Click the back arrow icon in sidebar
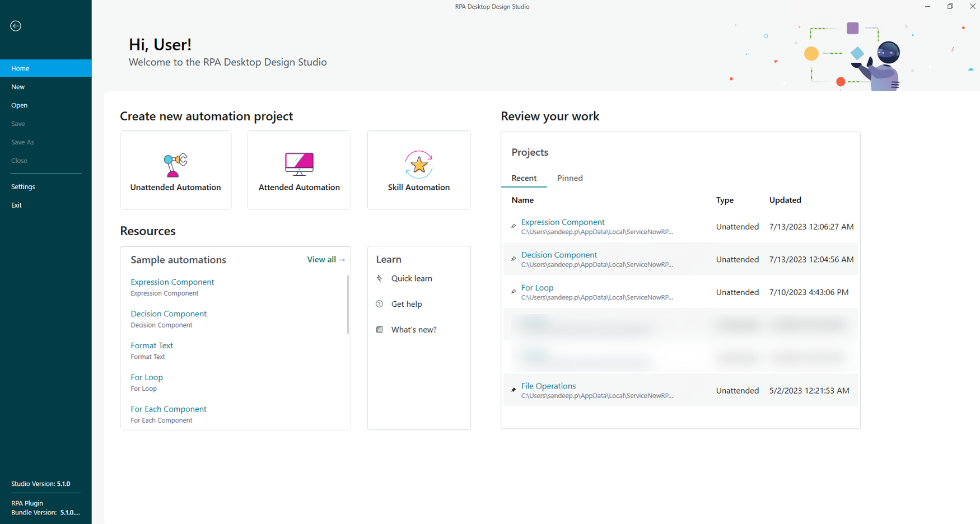 (16, 26)
